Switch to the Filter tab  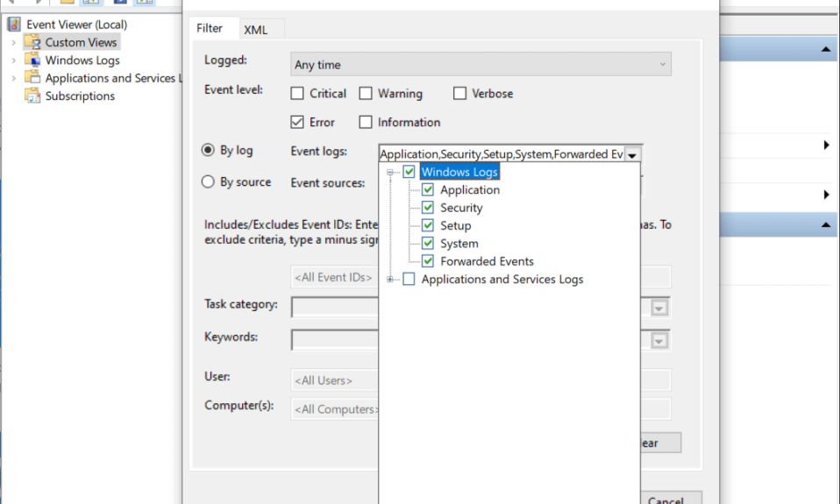210,28
